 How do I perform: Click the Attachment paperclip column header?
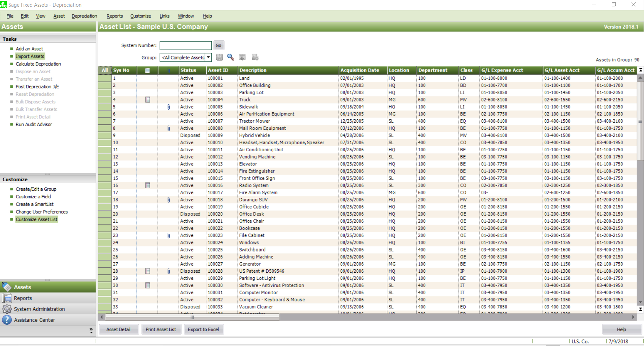coord(169,70)
